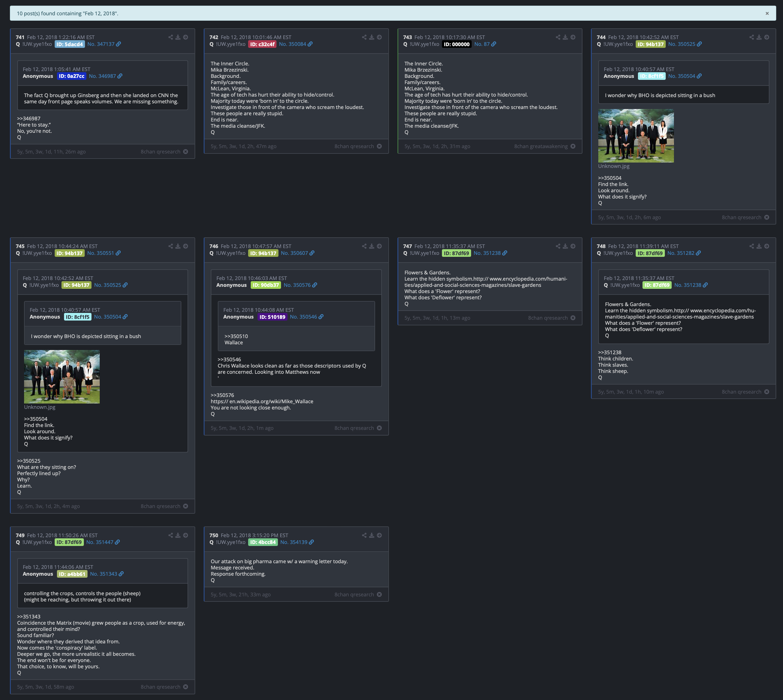Open link No. 347137
Image resolution: width=783 pixels, height=700 pixels.
click(104, 44)
